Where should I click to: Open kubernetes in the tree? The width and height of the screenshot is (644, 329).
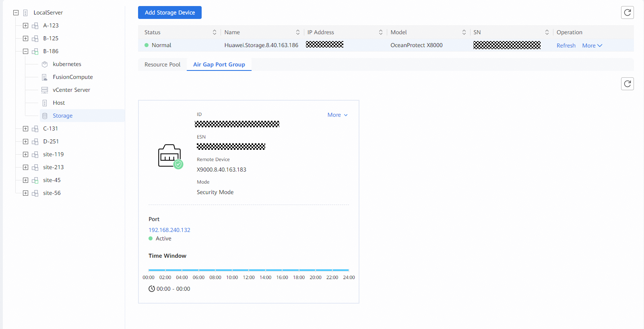pos(67,64)
